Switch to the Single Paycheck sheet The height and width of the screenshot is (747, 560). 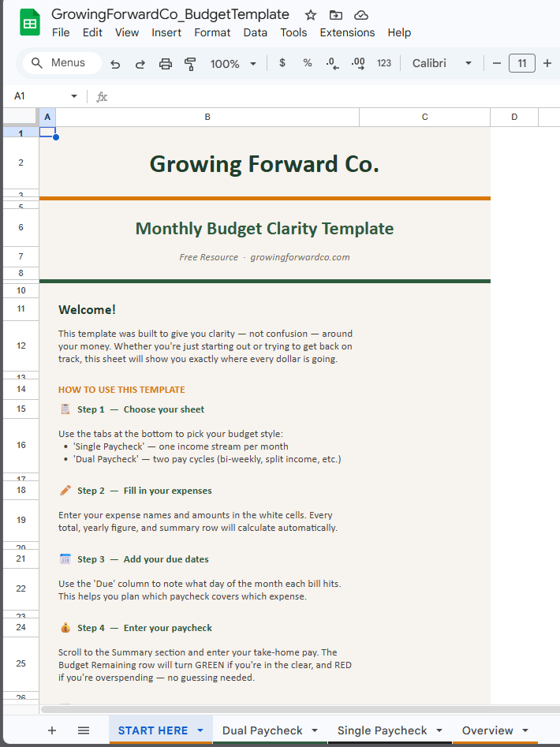pos(382,730)
